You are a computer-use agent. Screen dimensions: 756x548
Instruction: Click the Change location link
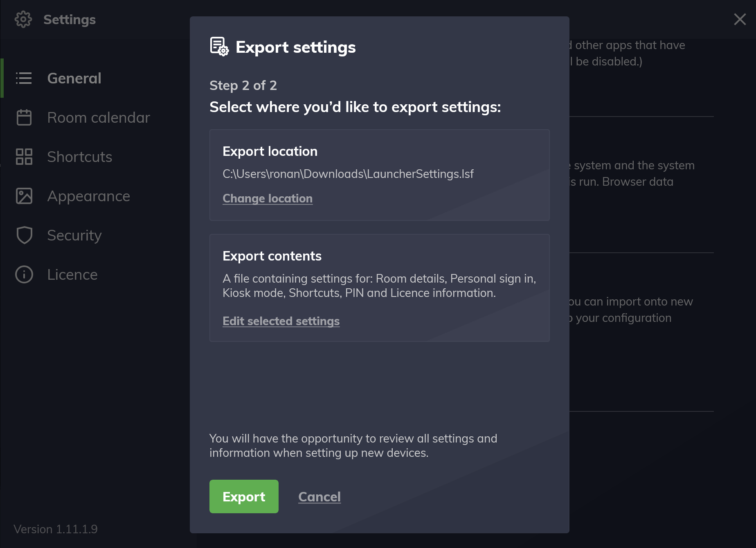268,198
